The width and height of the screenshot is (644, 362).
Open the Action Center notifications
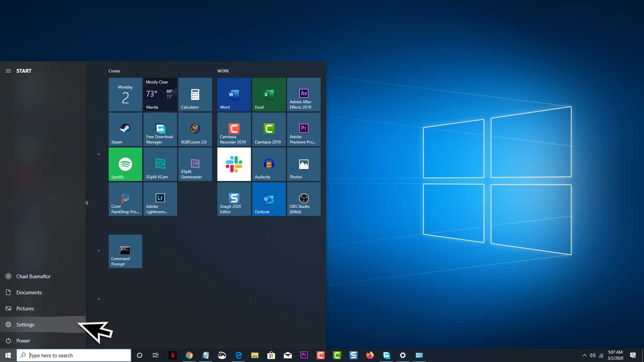pos(633,355)
